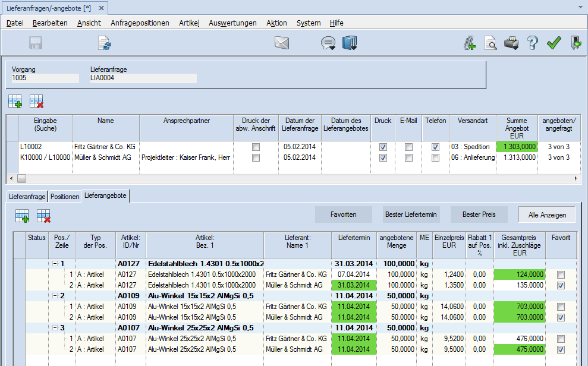Switch to the Positionen tab

coord(65,196)
